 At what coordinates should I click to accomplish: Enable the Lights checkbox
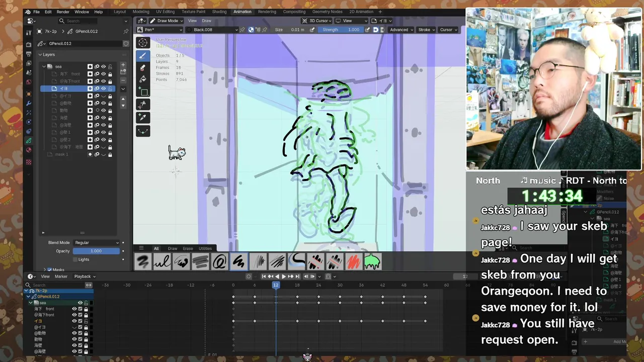75,259
